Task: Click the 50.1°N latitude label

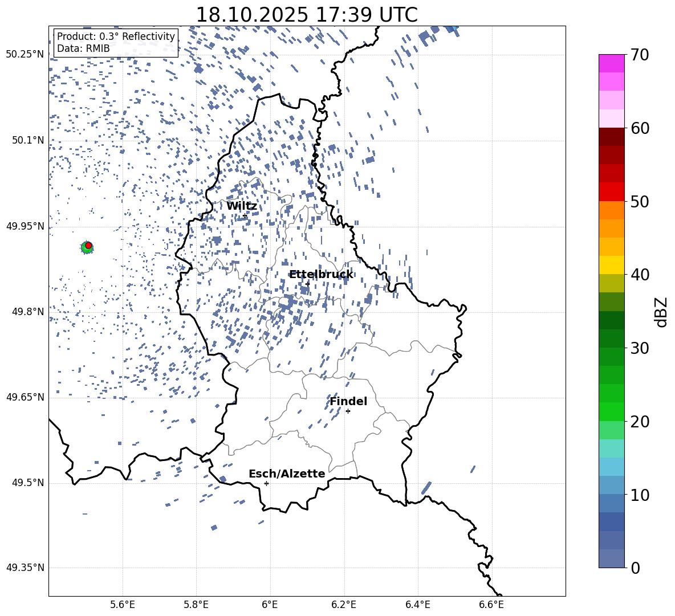Action: tap(27, 140)
